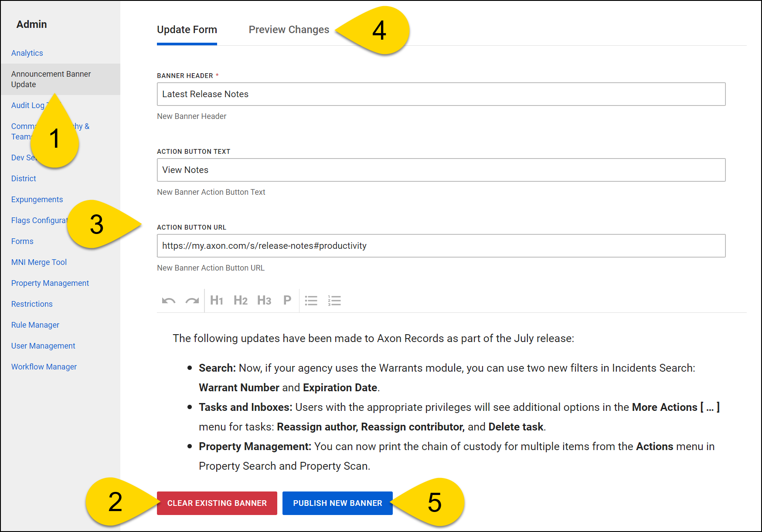Edit the Action Button URL field
This screenshot has height=532, width=762.
pyautogui.click(x=441, y=246)
